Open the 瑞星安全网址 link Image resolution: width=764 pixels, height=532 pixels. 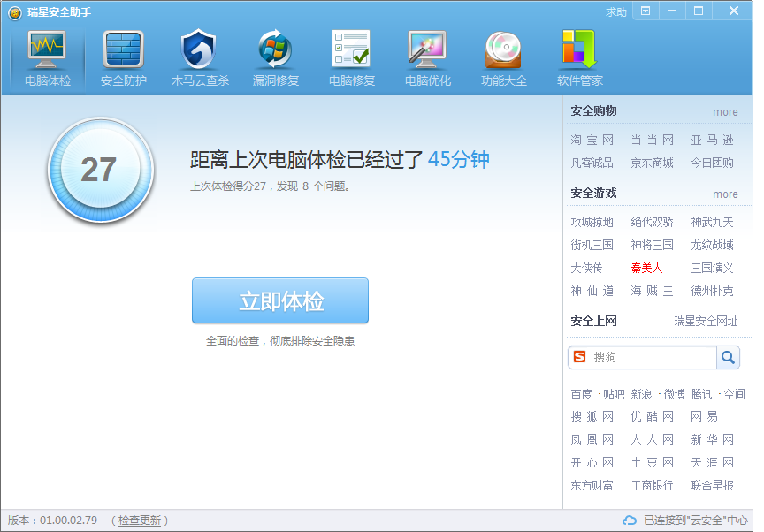tap(706, 322)
